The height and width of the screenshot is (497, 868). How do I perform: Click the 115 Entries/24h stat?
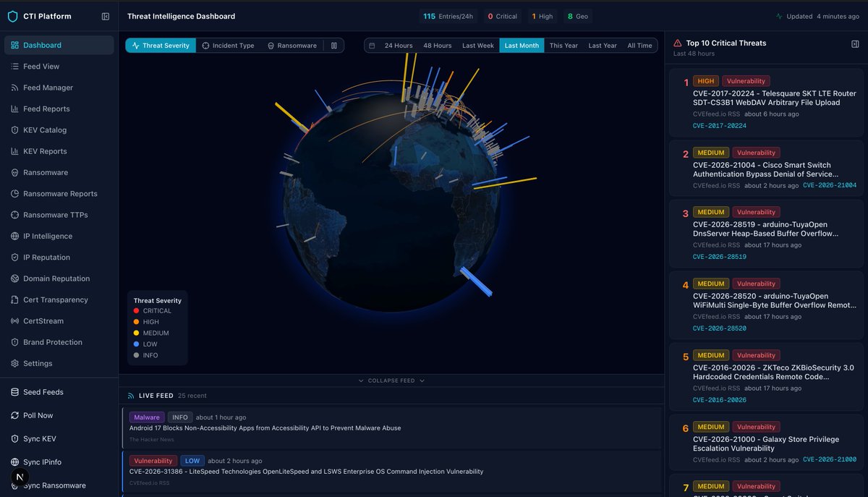coord(447,16)
